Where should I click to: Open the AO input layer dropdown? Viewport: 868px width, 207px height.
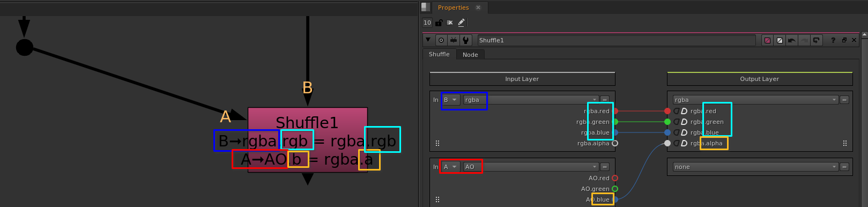531,167
